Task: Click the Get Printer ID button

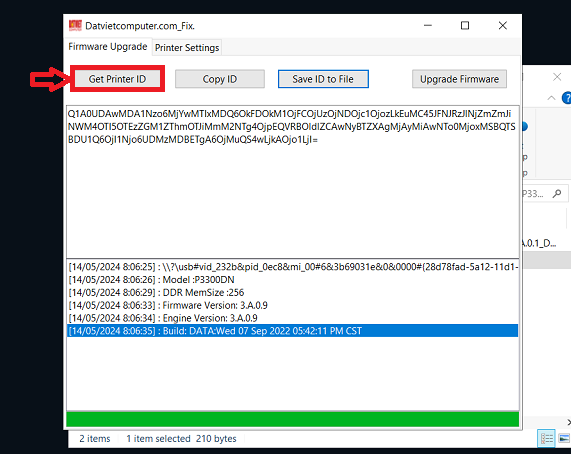Action: (117, 79)
